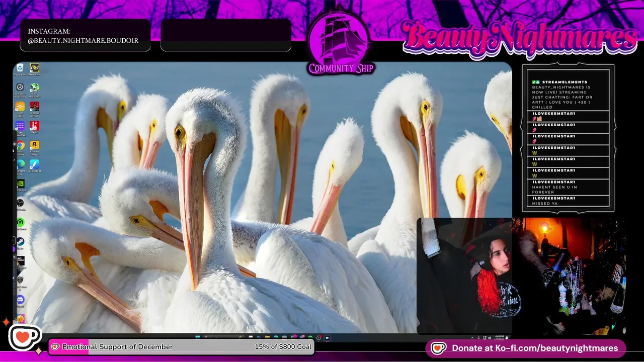This screenshot has width=644, height=362.
Task: Click the Emotional Support of December goal bar
Action: (x=181, y=347)
